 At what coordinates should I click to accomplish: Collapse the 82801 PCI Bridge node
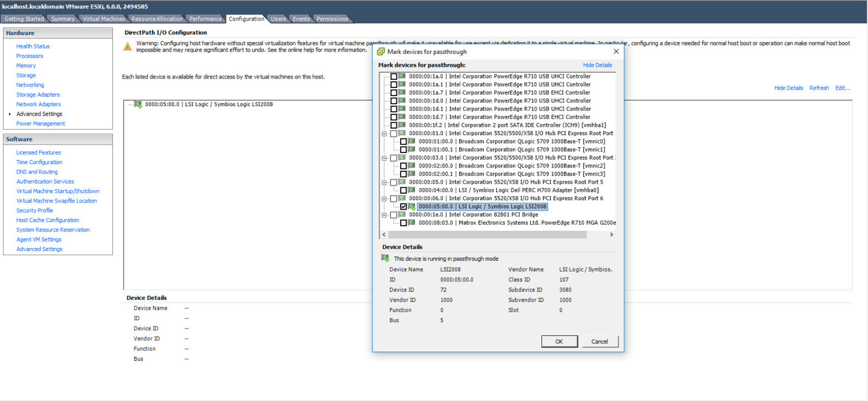click(384, 215)
